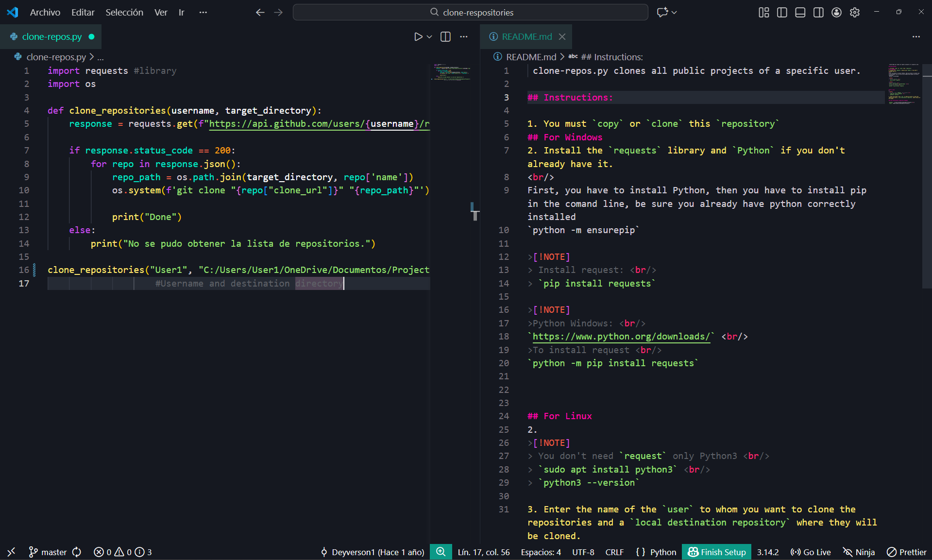The width and height of the screenshot is (932, 560).
Task: Open Manage settings gear icon
Action: [x=855, y=12]
